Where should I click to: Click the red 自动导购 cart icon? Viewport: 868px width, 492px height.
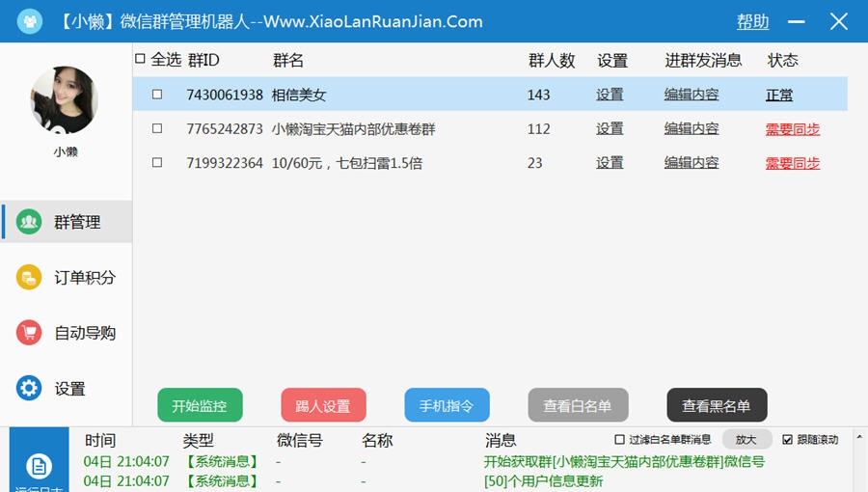click(x=29, y=333)
